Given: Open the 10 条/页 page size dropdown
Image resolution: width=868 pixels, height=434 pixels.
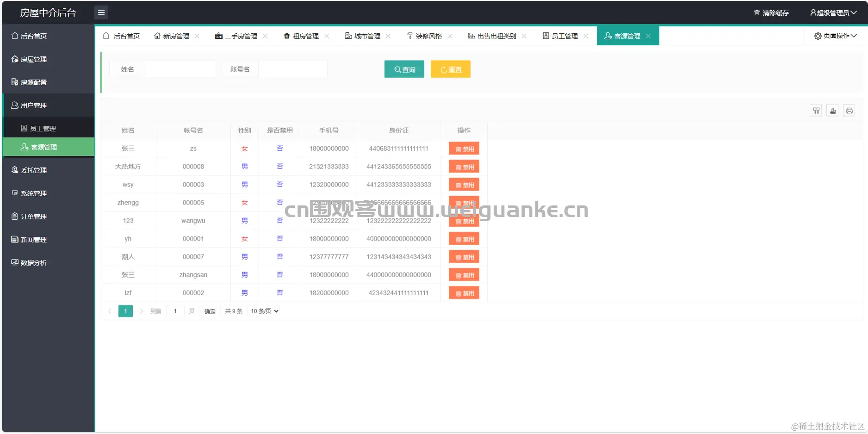Looking at the screenshot, I should pos(265,311).
